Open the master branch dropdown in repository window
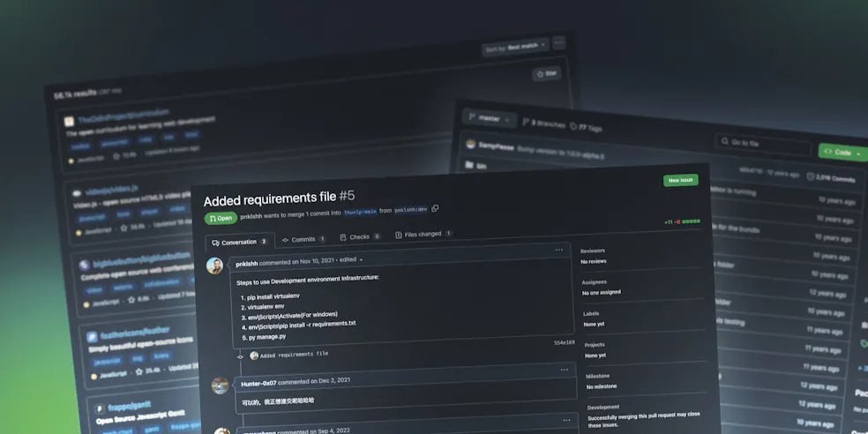The height and width of the screenshot is (434, 868). (x=490, y=118)
